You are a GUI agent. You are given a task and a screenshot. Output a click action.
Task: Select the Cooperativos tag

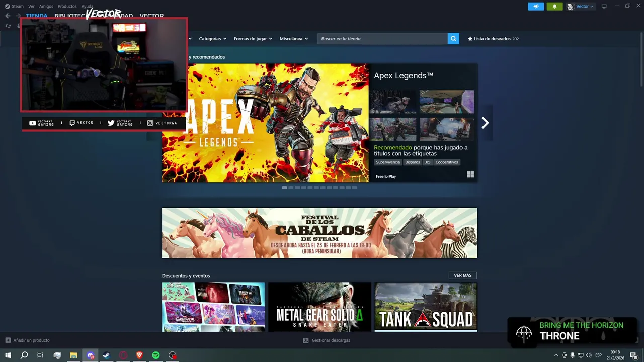point(447,162)
